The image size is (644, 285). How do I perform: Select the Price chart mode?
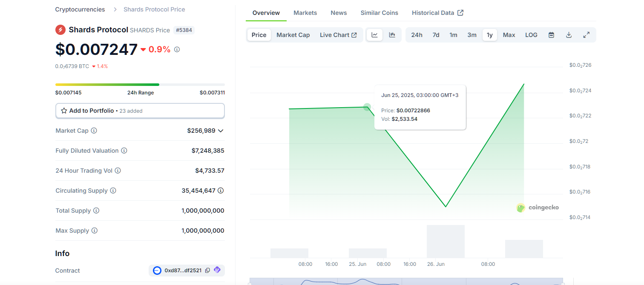259,35
